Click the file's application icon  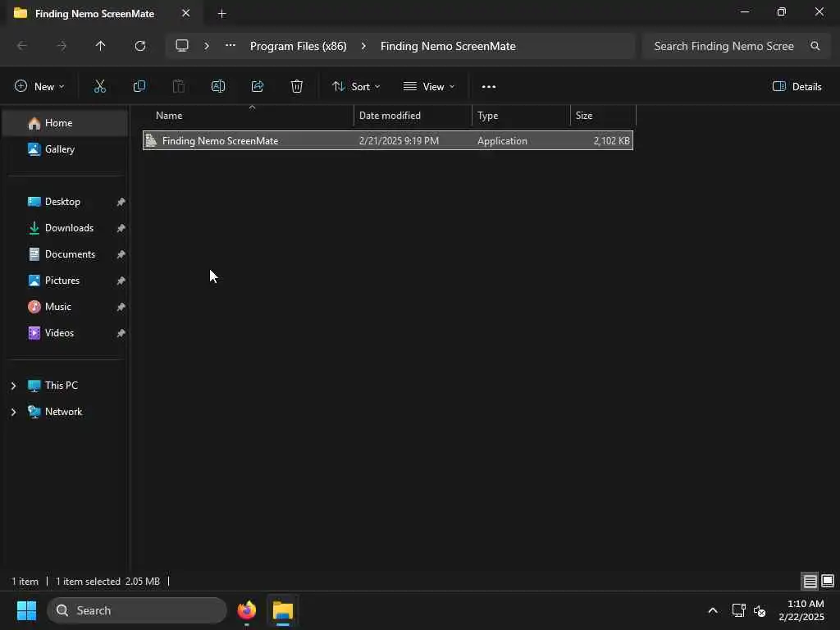[152, 141]
